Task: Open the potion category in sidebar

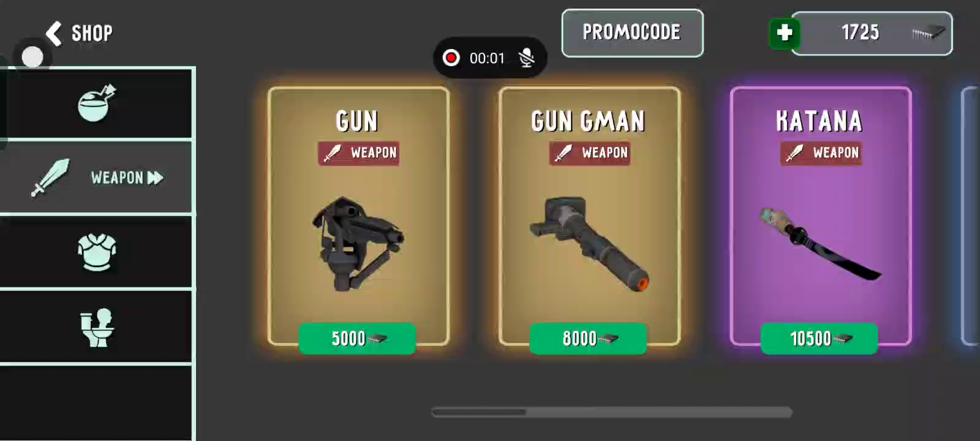Action: 97,103
